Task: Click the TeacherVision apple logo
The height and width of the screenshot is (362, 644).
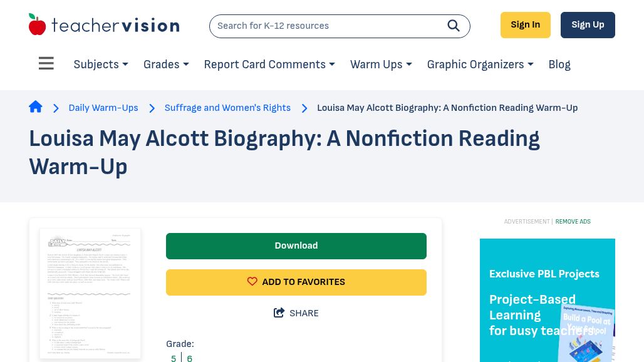Action: tap(38, 25)
